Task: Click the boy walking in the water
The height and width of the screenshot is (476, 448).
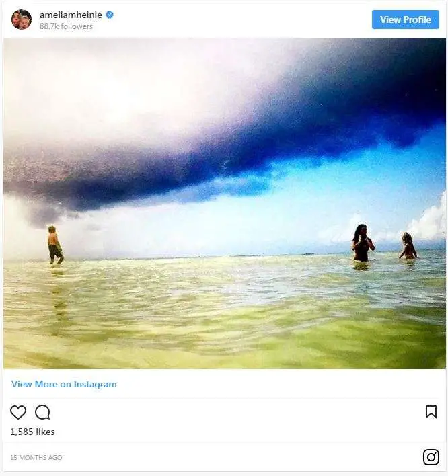Action: tap(55, 244)
